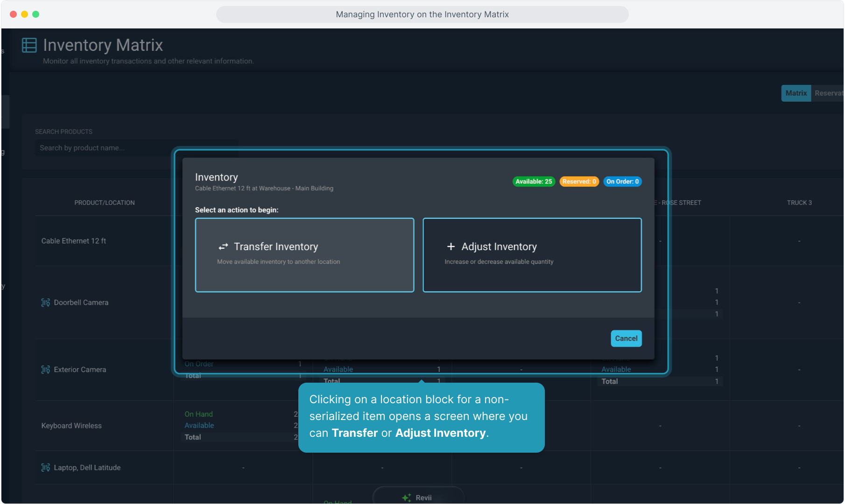
Task: Click serialized icon beside Laptop, Dell Latitude
Action: click(46, 468)
